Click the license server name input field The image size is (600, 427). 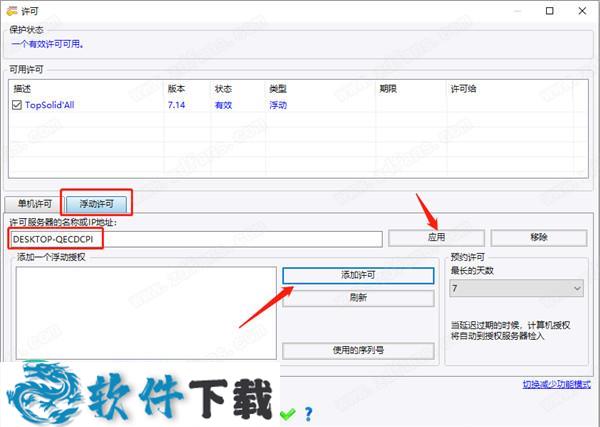point(196,240)
